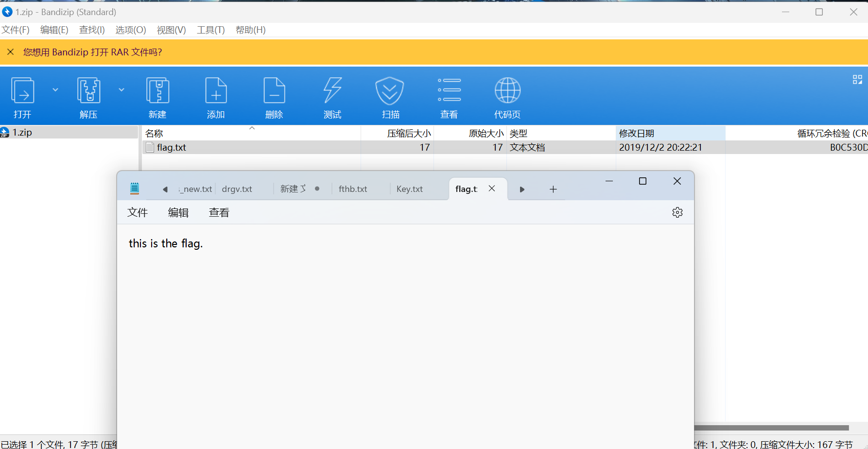Expand the Open button dropdown arrow
868x449 pixels.
[x=55, y=90]
